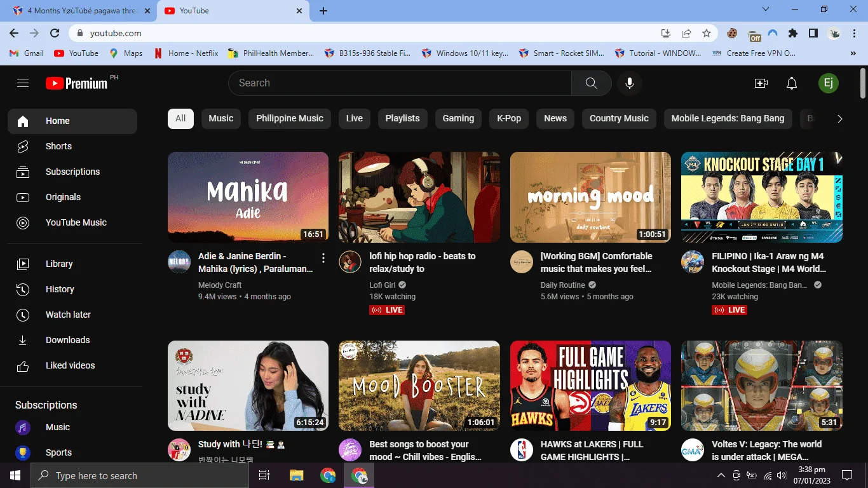Open Task View on the taskbar
868x488 pixels.
pyautogui.click(x=264, y=475)
